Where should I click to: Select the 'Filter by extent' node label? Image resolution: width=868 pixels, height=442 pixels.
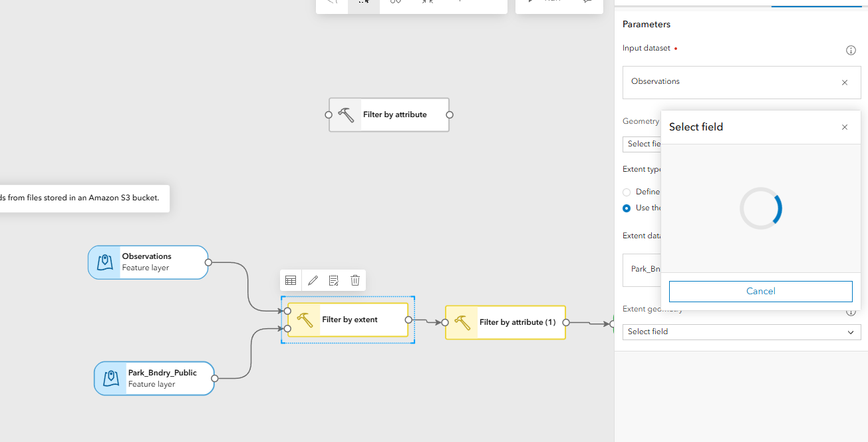tap(350, 320)
